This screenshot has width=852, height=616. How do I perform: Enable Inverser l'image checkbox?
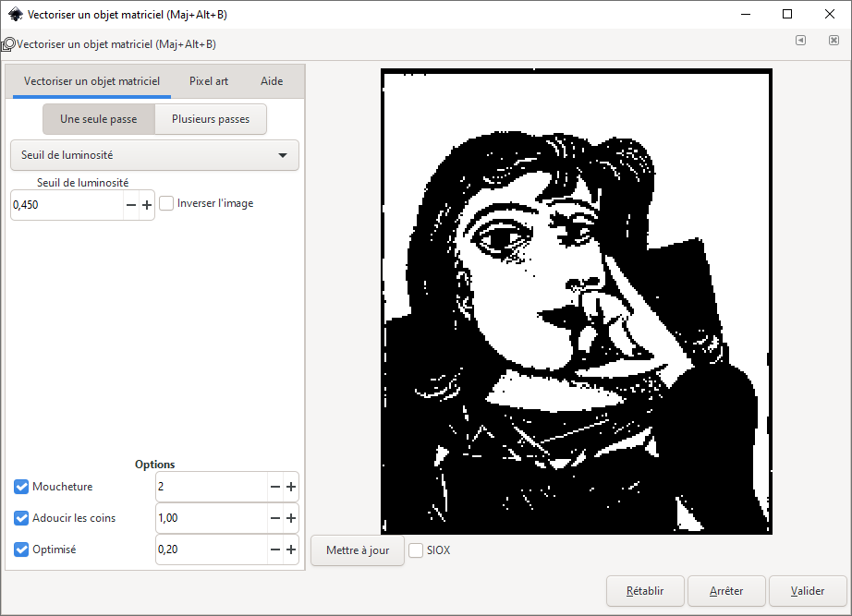[x=166, y=203]
